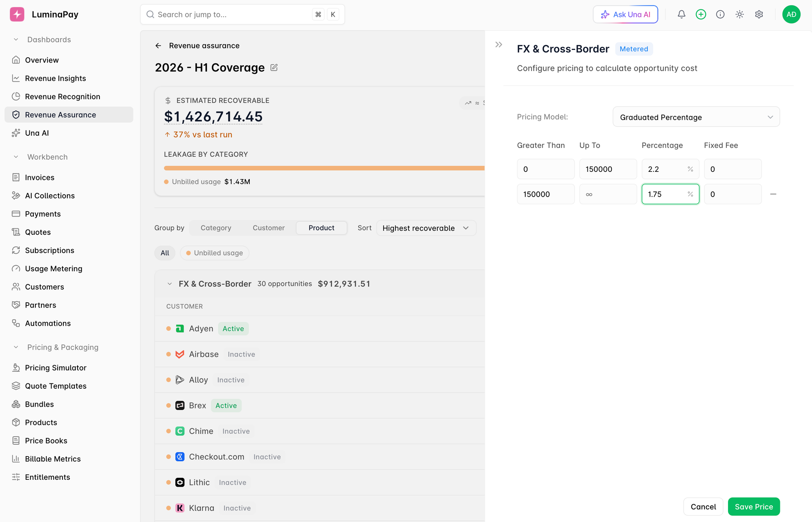Open Price Books in the sidebar

coord(69,441)
